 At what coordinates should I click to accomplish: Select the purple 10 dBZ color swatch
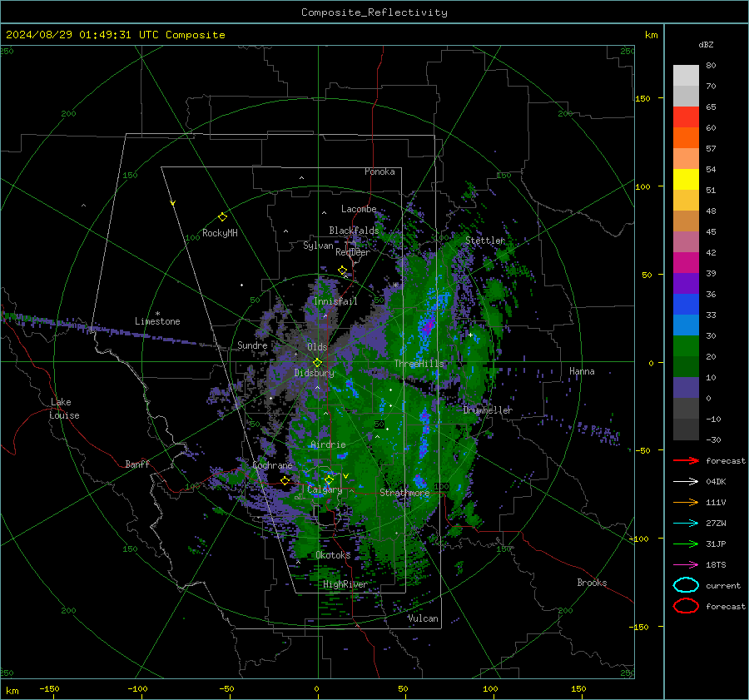686,387
